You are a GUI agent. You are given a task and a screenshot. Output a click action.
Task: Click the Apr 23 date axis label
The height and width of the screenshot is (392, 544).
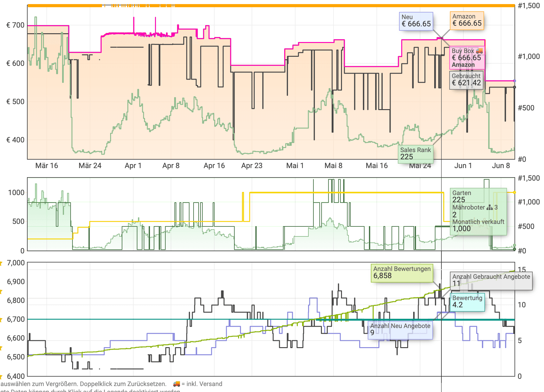tap(252, 166)
